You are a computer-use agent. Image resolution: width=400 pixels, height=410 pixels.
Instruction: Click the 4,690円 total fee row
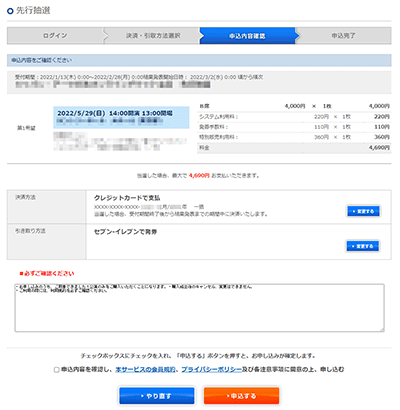point(294,148)
